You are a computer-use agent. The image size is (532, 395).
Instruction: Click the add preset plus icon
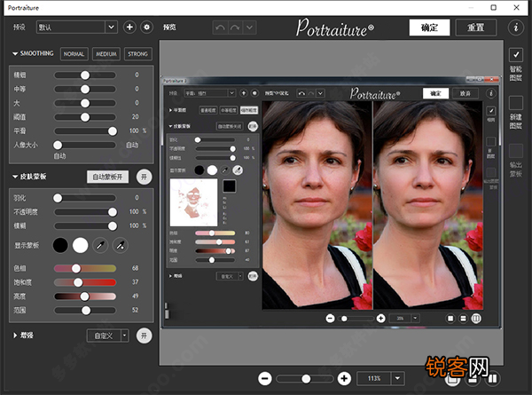(129, 28)
